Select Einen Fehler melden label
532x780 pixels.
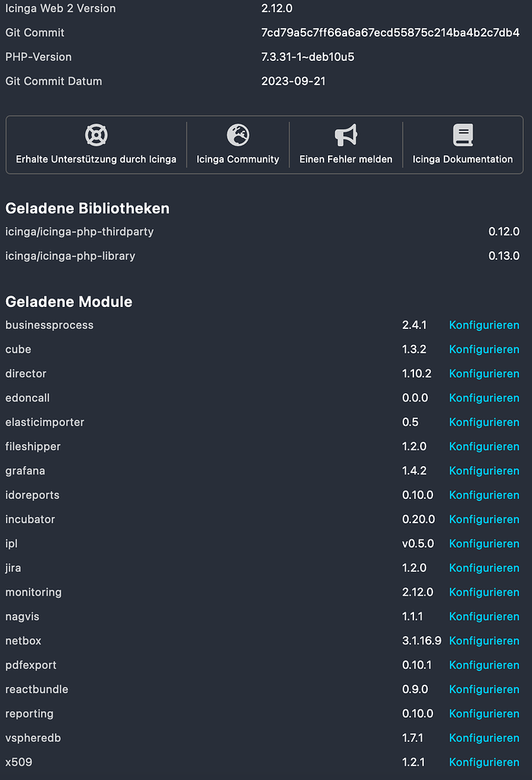346,159
